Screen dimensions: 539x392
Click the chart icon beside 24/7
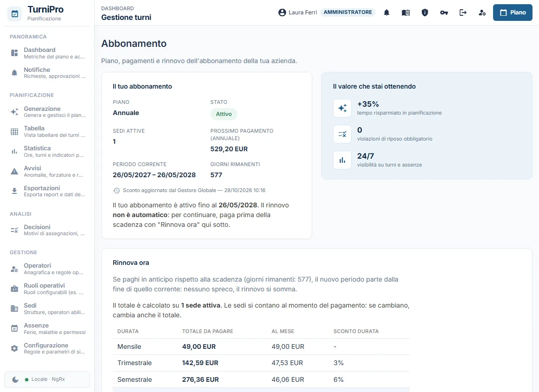[x=342, y=160]
